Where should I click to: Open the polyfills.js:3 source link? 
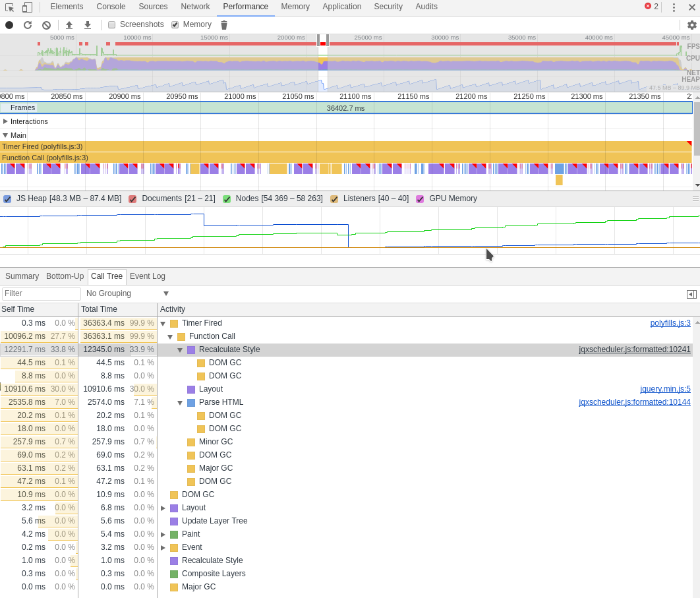(670, 323)
